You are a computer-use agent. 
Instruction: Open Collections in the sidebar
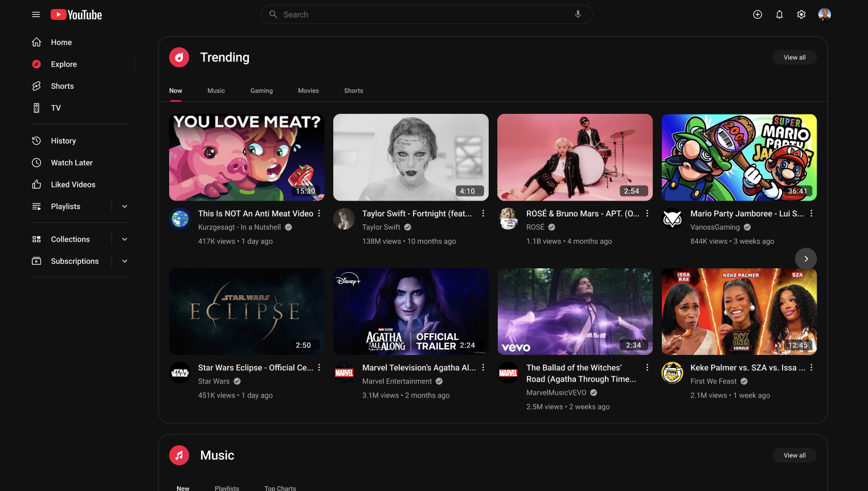pos(71,239)
